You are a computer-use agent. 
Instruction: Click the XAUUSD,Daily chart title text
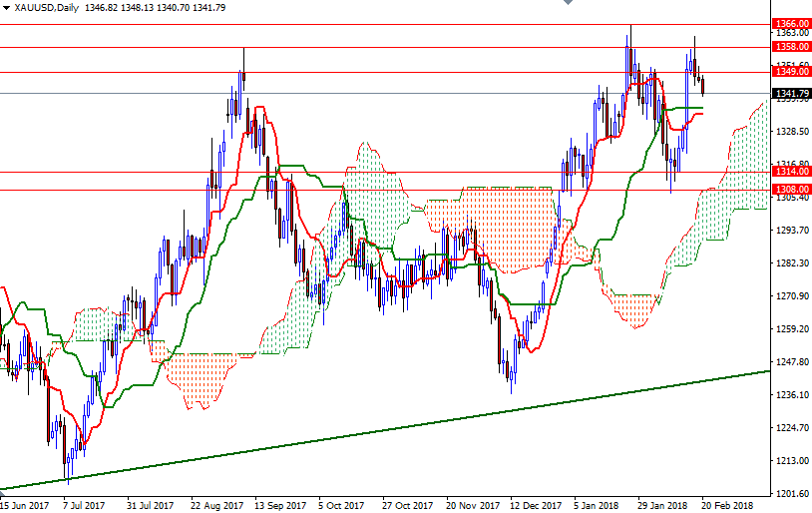coord(47,8)
